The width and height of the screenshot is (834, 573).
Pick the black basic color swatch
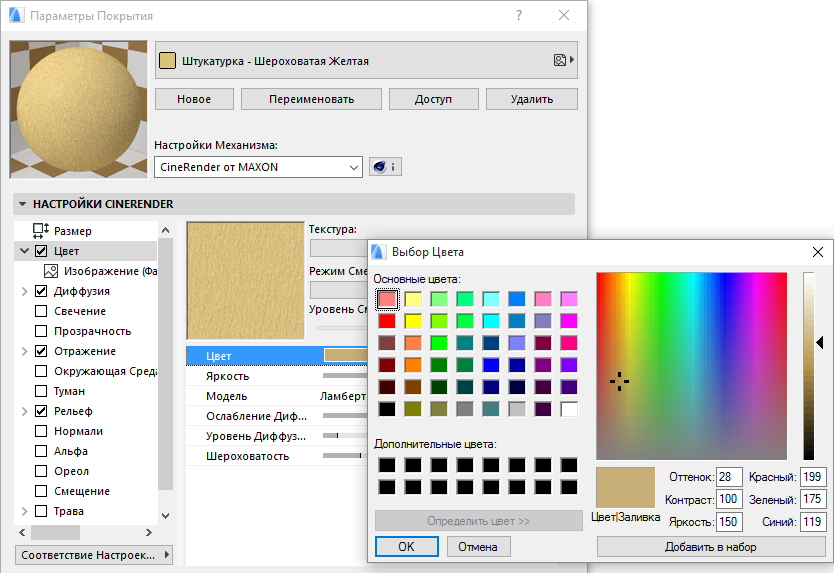(x=387, y=409)
